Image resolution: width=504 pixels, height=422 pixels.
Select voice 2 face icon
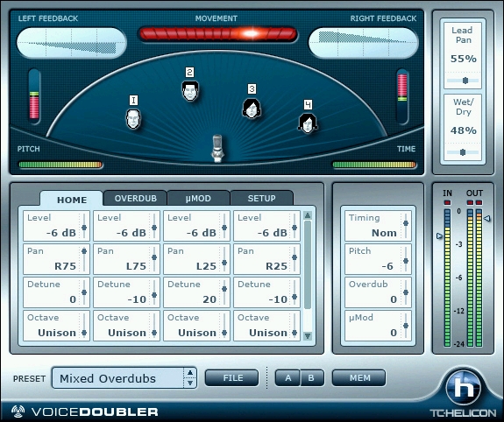[190, 91]
